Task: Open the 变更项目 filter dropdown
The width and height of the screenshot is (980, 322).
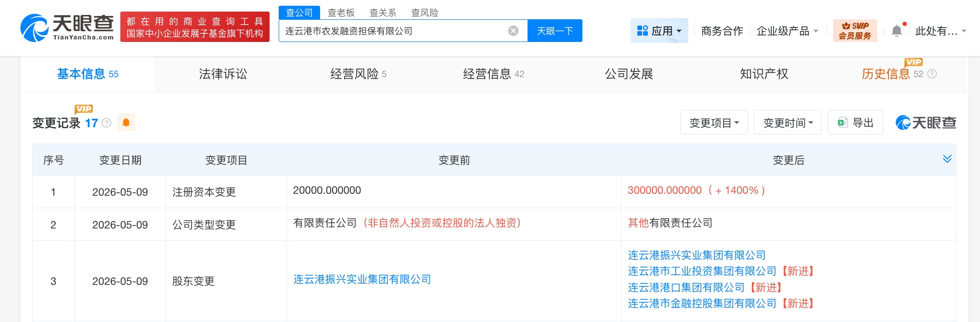Action: (714, 122)
